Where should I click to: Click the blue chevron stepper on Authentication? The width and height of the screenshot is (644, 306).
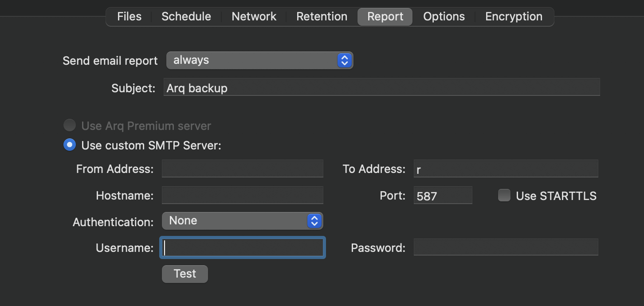click(314, 221)
